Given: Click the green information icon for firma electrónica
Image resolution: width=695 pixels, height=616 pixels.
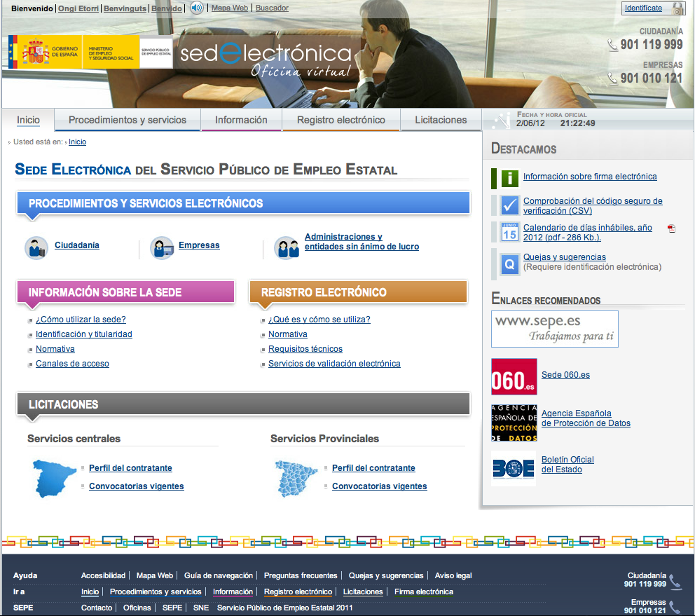Looking at the screenshot, I should tap(504, 178).
